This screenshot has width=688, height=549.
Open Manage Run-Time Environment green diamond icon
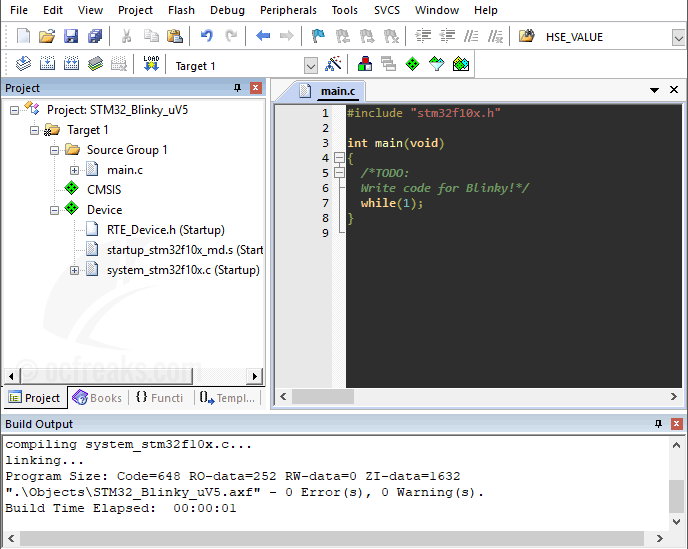pos(412,65)
